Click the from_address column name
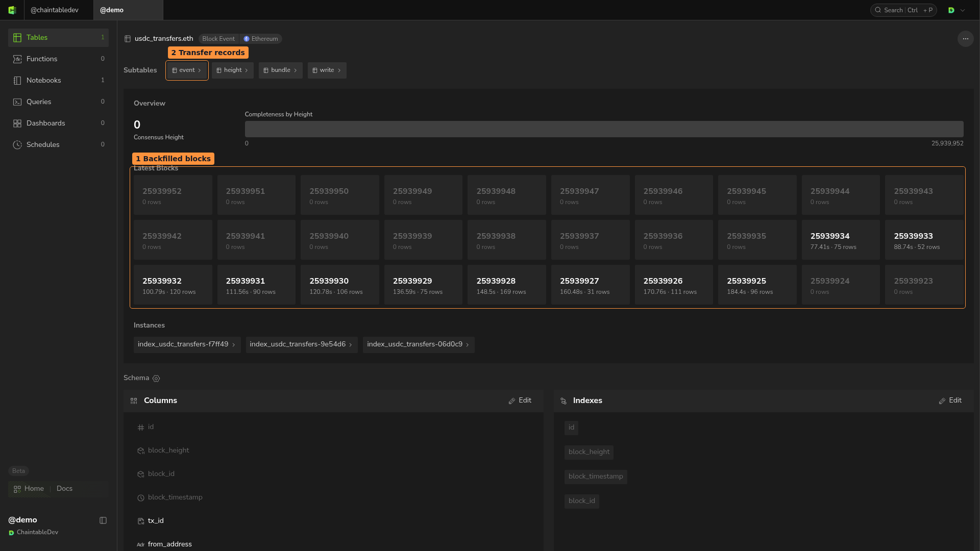The image size is (980, 551). 170,544
